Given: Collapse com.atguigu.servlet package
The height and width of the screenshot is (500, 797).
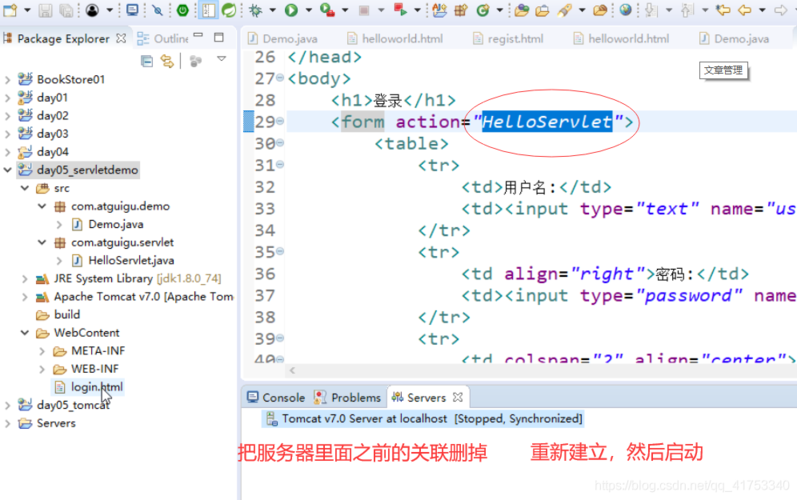Looking at the screenshot, I should click(42, 242).
